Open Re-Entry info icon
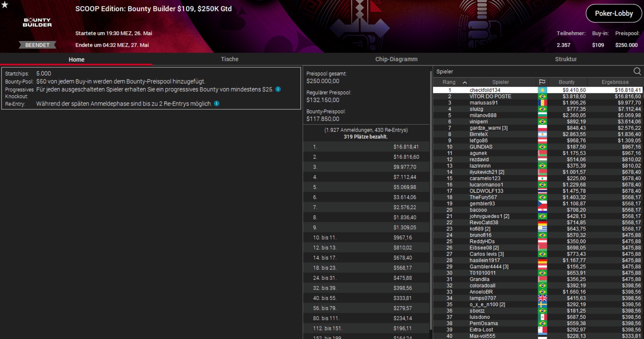The height and width of the screenshot is (339, 644). click(217, 104)
